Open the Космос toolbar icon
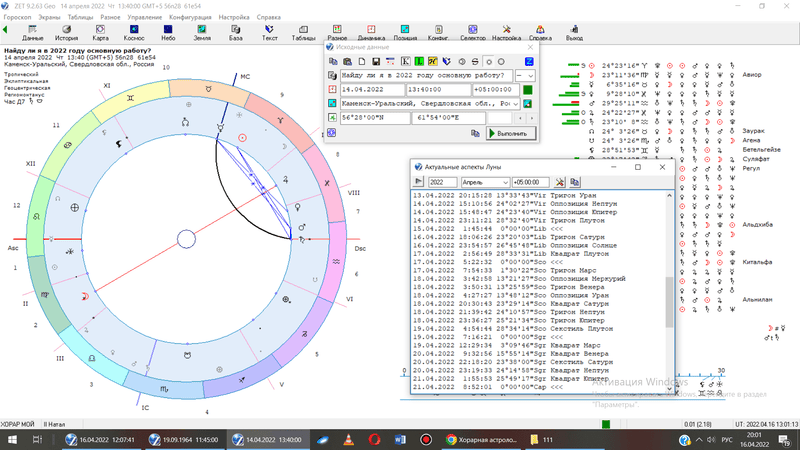 (133, 32)
